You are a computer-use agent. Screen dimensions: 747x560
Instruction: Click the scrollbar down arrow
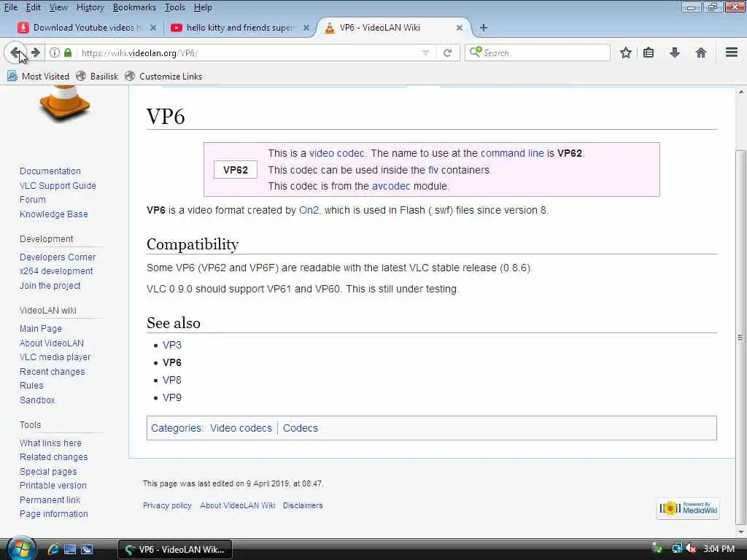(x=740, y=532)
